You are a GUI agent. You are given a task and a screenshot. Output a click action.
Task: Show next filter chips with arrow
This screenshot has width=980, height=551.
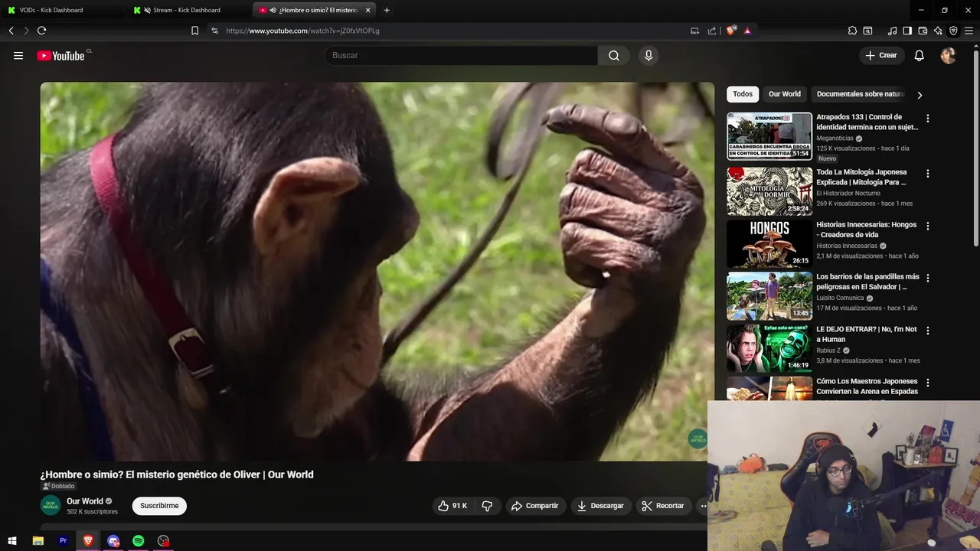[x=920, y=95]
